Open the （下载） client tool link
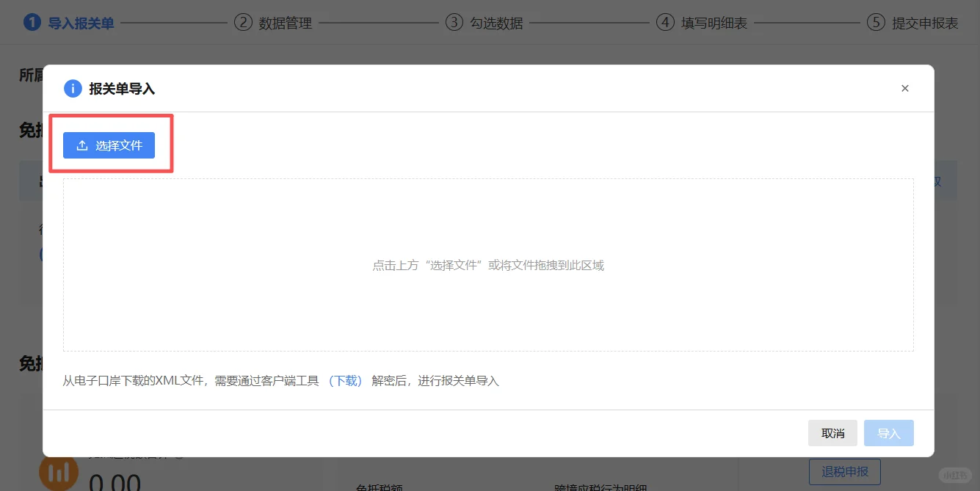Image resolution: width=980 pixels, height=491 pixels. click(x=345, y=381)
